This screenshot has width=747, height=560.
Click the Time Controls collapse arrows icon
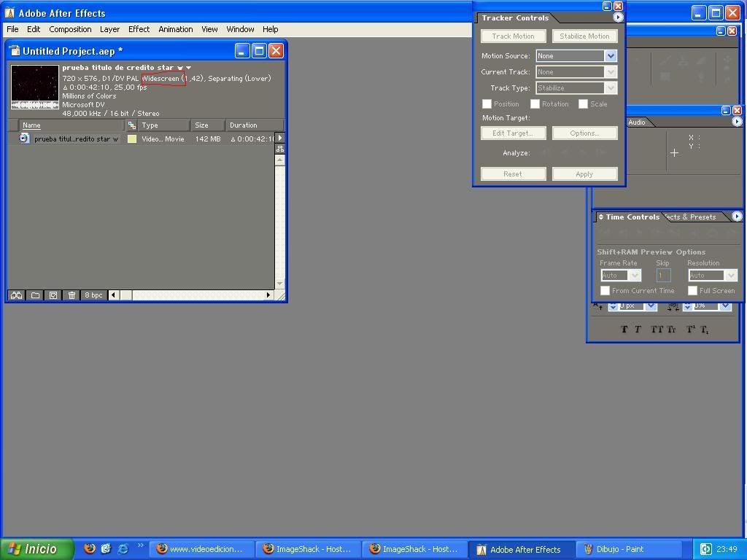(601, 217)
